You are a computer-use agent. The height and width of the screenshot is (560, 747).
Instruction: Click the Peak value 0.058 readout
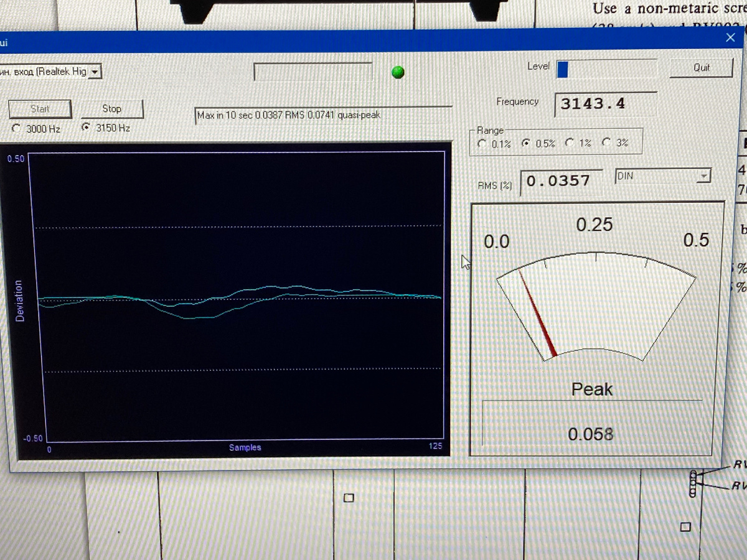point(591,434)
